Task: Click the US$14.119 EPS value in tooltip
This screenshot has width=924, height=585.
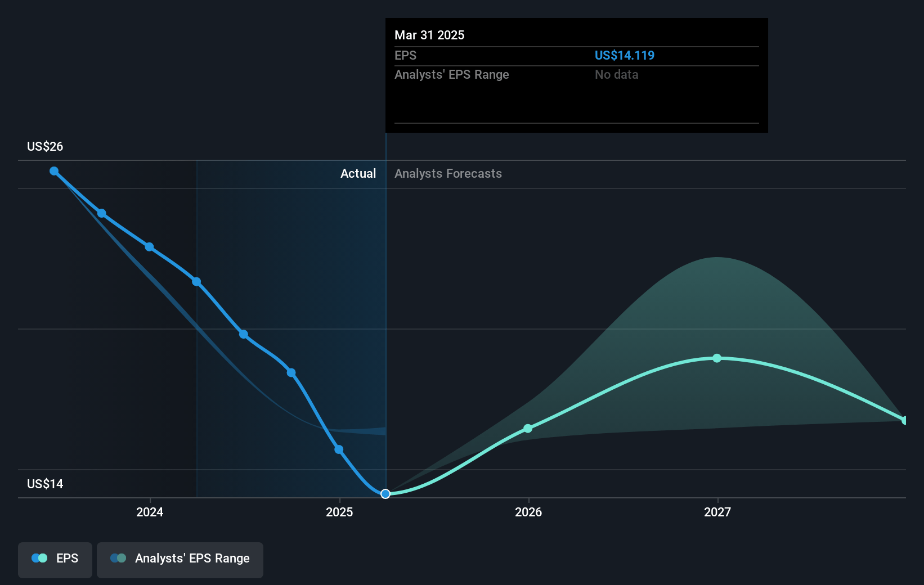Action: [625, 55]
